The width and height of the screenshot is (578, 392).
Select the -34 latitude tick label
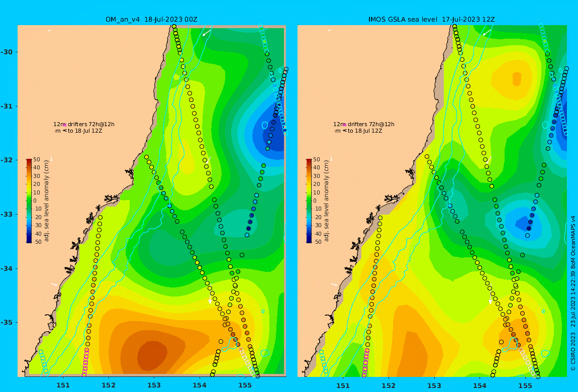[x=7, y=268]
